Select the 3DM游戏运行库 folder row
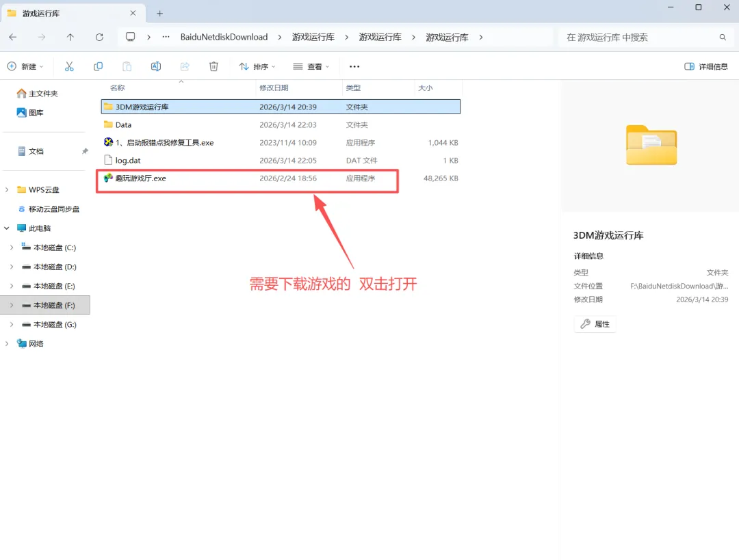The image size is (739, 560). pos(281,107)
